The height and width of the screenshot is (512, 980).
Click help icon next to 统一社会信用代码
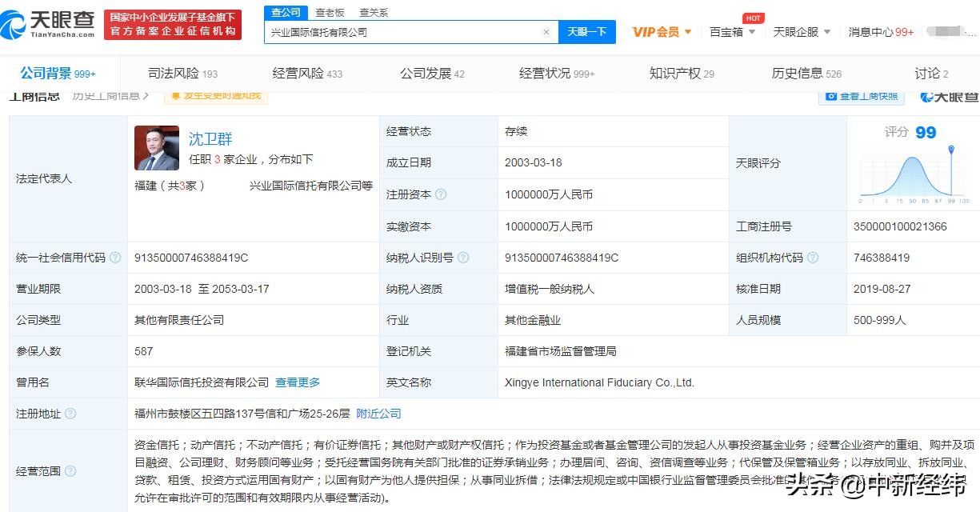pyautogui.click(x=115, y=258)
